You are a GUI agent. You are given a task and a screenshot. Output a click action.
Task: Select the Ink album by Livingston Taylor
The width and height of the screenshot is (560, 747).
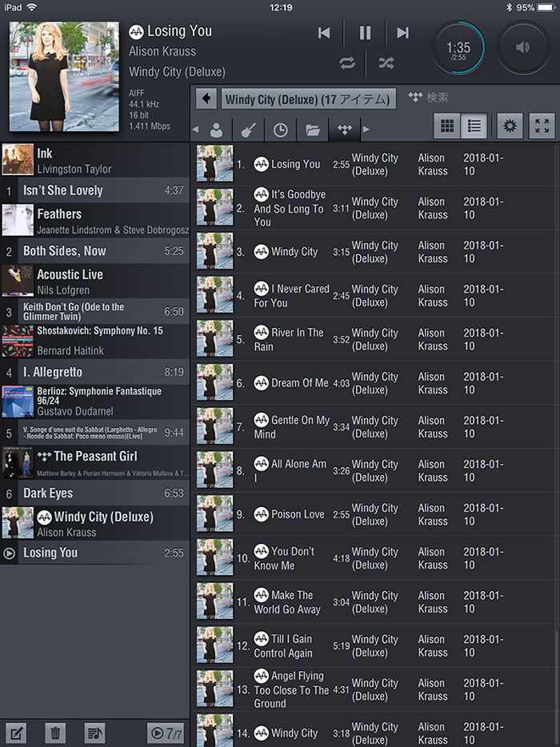coord(95,160)
